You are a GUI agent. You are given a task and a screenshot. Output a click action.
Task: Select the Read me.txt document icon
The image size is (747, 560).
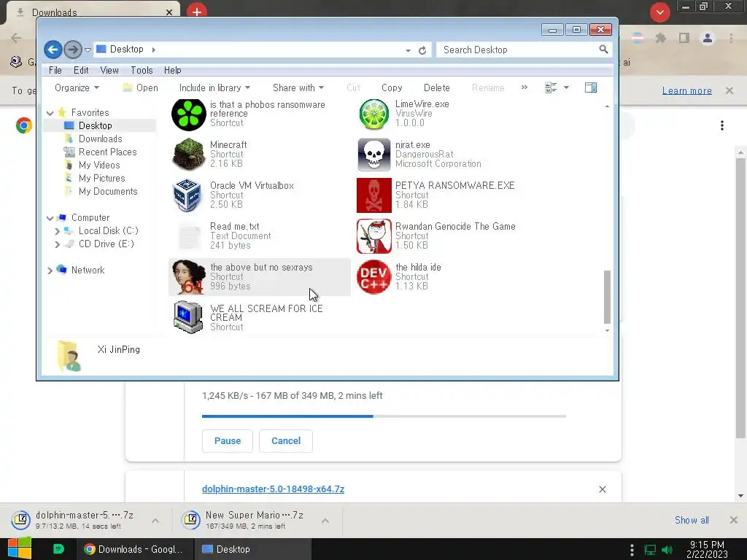click(189, 236)
